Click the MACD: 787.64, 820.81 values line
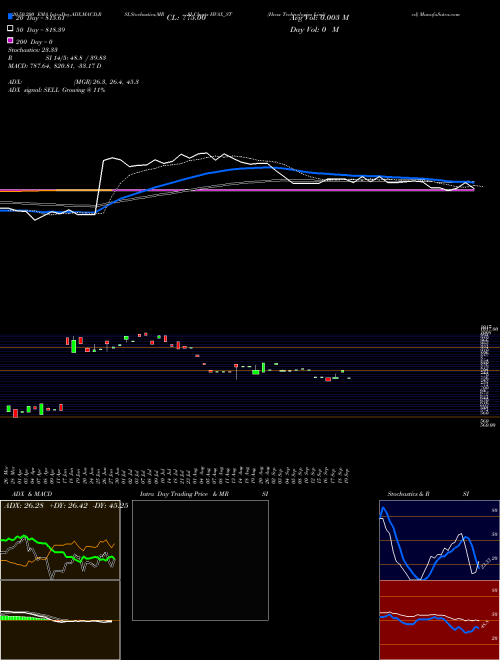The height and width of the screenshot is (660, 500). point(55,66)
